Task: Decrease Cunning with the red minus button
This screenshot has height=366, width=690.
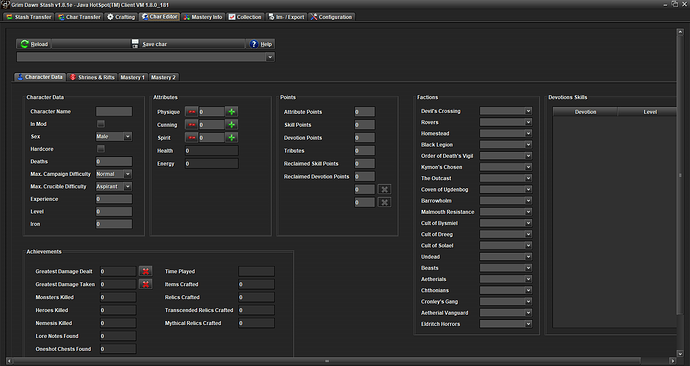Action: point(191,124)
